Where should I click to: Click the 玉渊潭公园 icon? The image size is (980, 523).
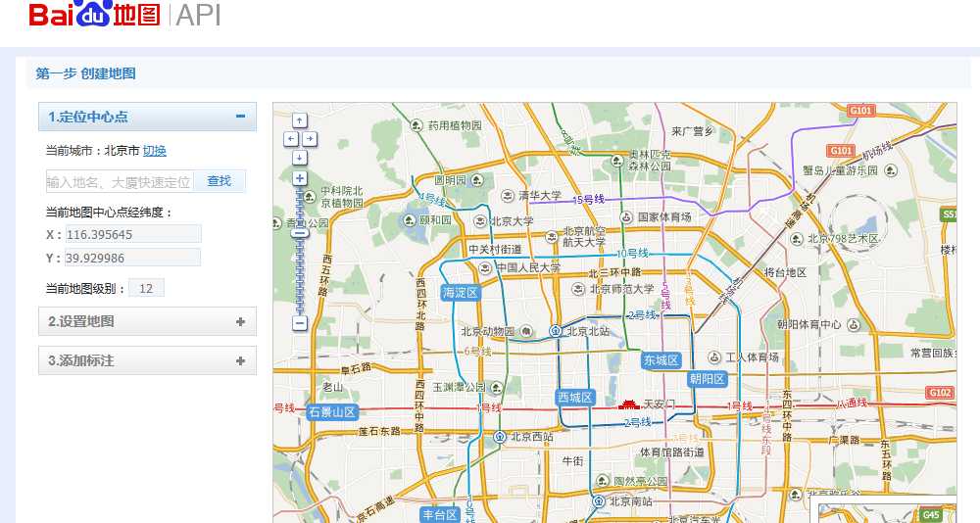[496, 388]
